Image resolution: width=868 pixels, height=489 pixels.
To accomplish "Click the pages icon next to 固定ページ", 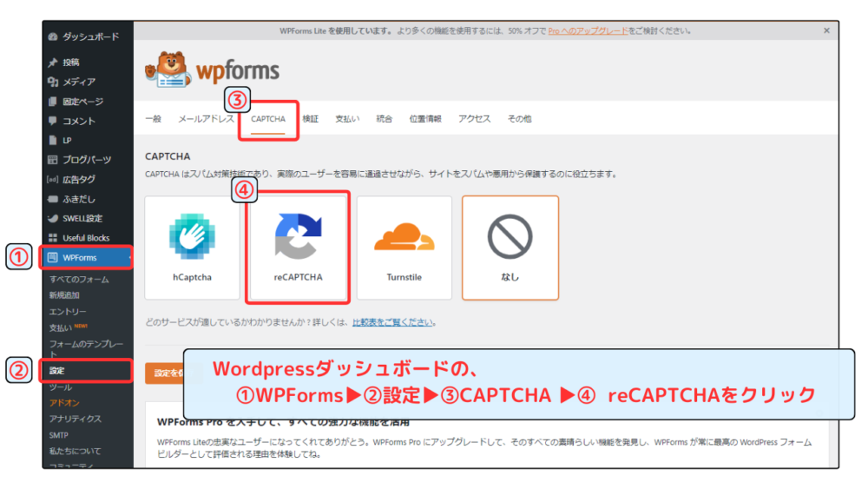I will click(x=53, y=102).
